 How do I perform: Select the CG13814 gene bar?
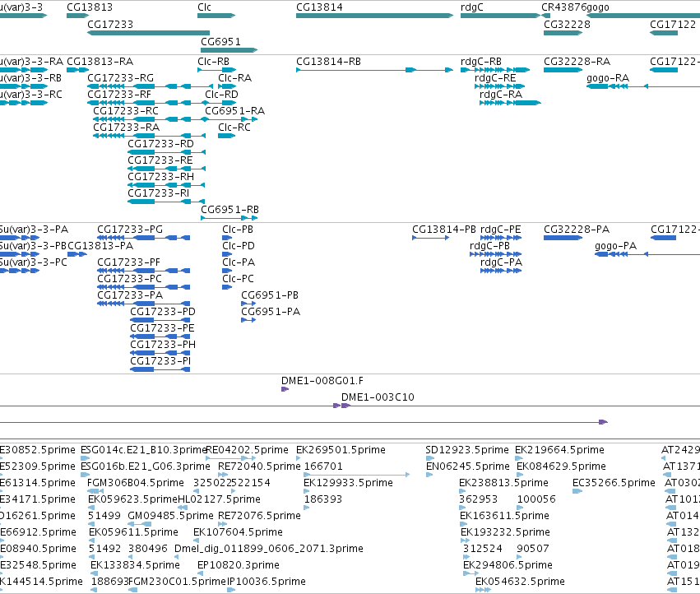click(374, 16)
